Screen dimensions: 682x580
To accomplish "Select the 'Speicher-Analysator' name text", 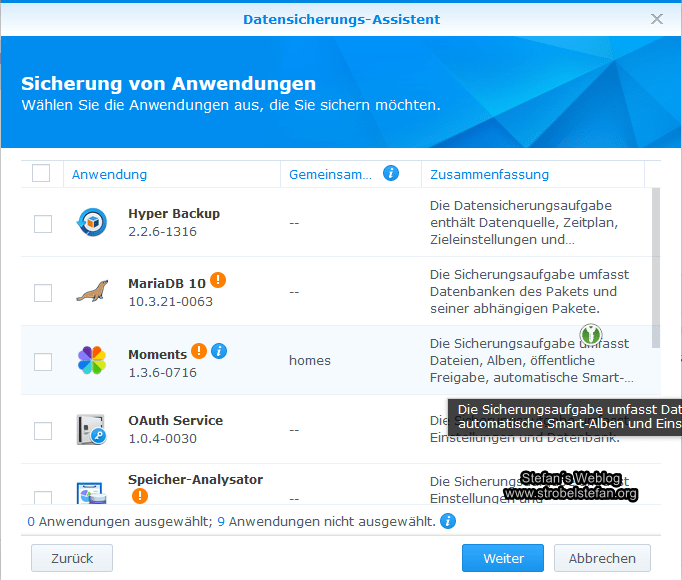I will click(x=195, y=479).
